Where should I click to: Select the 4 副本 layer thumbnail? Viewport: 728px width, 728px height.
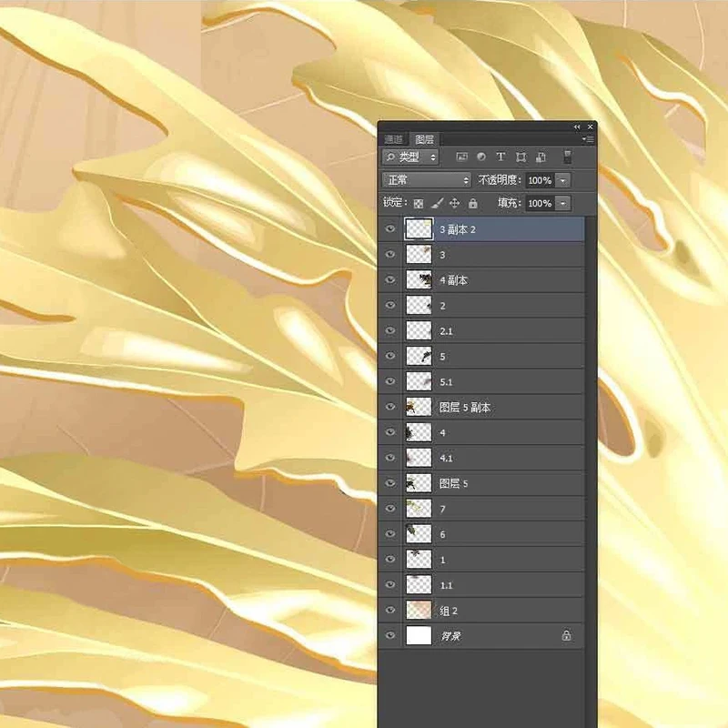[x=419, y=280]
